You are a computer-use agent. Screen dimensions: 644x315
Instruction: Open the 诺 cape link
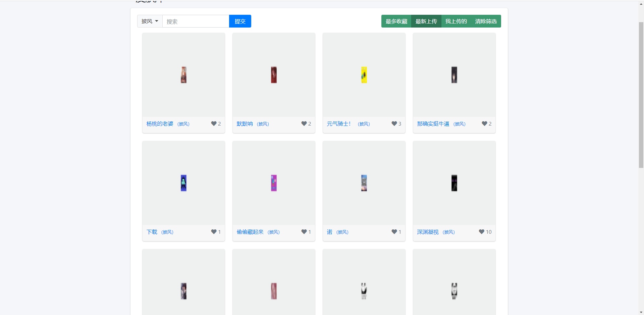coord(329,232)
